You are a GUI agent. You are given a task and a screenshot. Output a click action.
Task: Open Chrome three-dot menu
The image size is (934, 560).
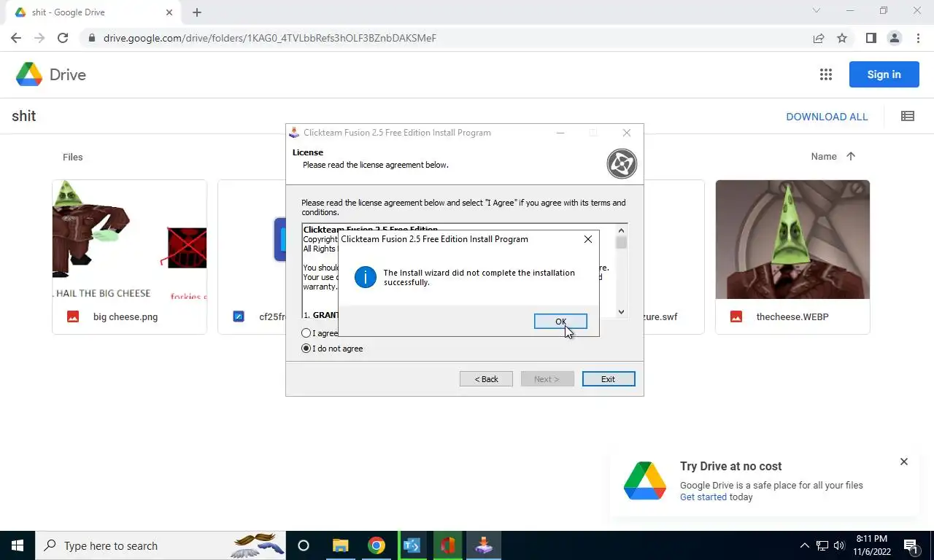pos(918,38)
